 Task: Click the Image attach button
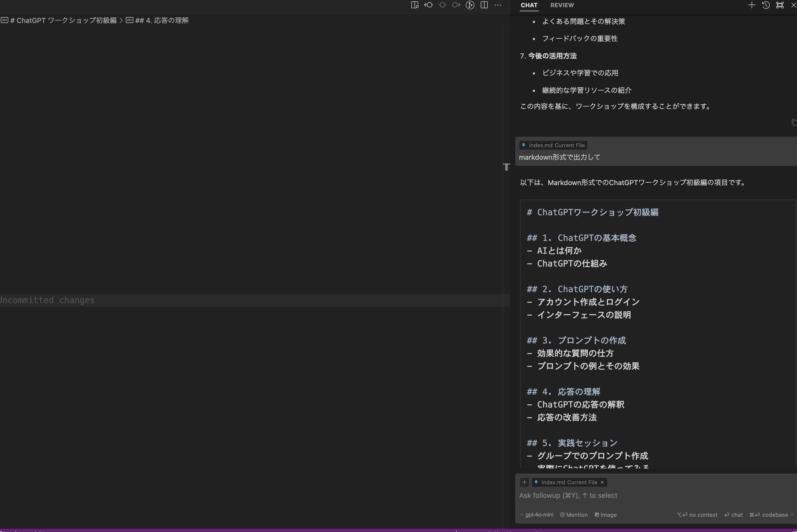[606, 515]
